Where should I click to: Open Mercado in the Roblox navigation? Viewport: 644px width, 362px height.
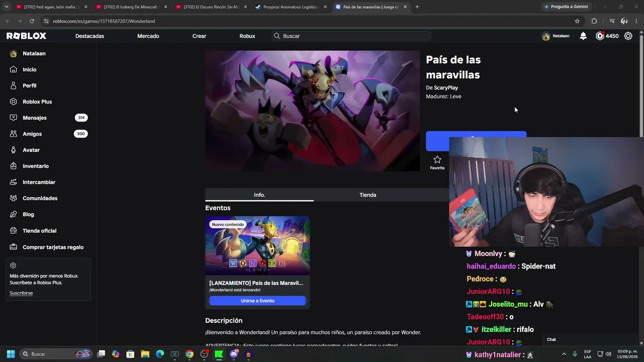148,36
